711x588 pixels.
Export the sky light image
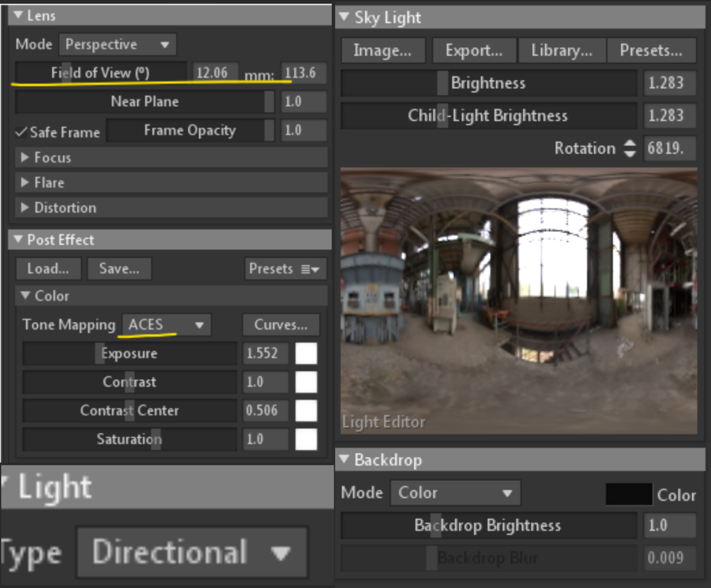(x=474, y=50)
